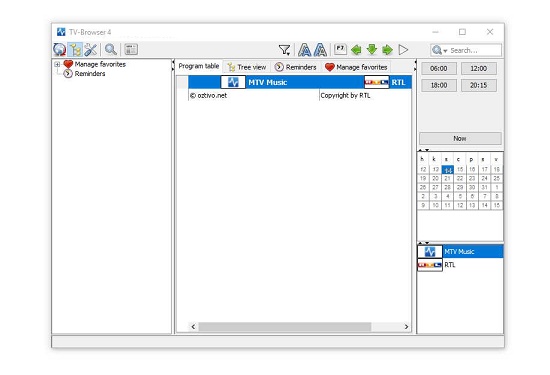Expand the Manage favorites tree node

click(x=57, y=64)
